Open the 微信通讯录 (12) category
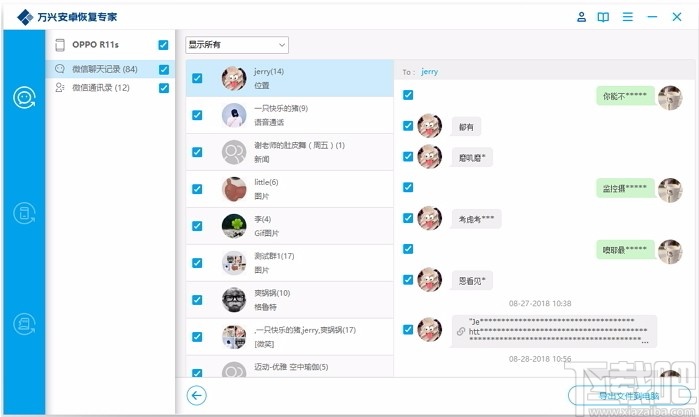The image size is (699, 417). point(101,88)
